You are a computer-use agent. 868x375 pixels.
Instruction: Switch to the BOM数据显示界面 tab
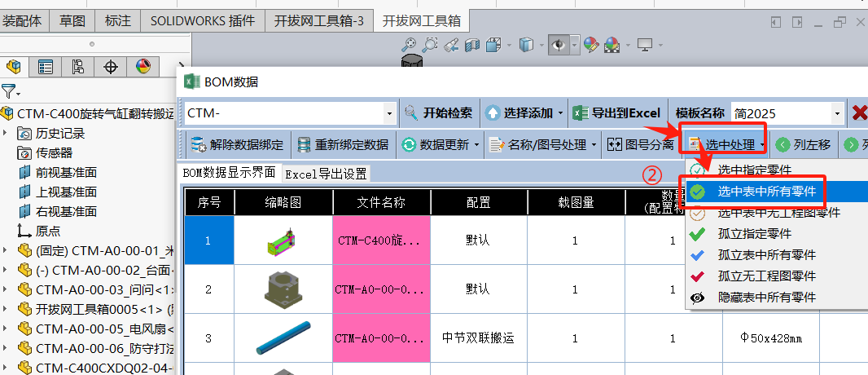tap(229, 173)
